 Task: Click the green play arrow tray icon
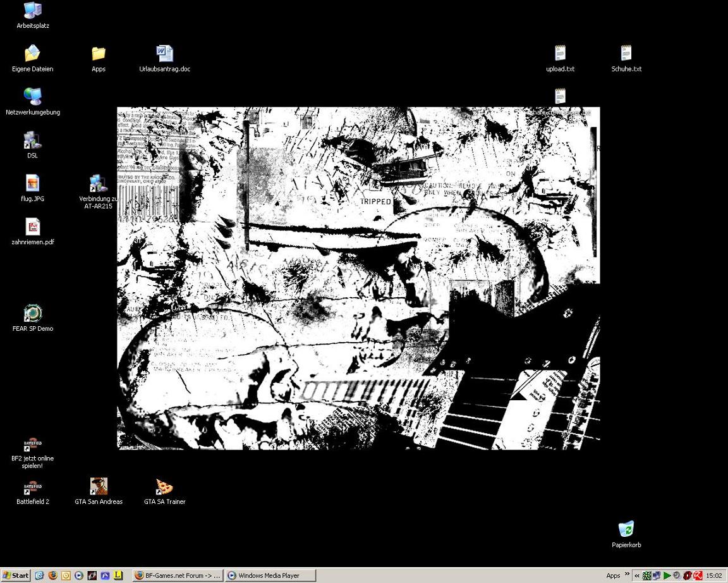click(667, 575)
